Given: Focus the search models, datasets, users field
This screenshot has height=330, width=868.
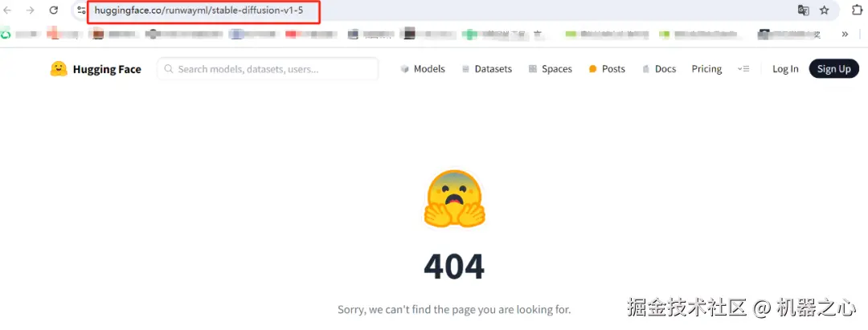Looking at the screenshot, I should pyautogui.click(x=268, y=69).
